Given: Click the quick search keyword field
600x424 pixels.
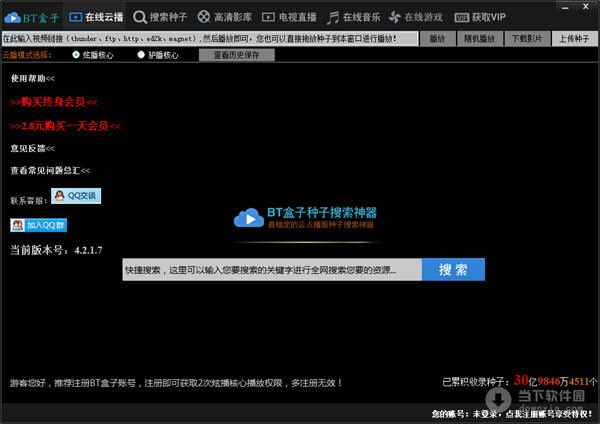Looking at the screenshot, I should pyautogui.click(x=272, y=269).
